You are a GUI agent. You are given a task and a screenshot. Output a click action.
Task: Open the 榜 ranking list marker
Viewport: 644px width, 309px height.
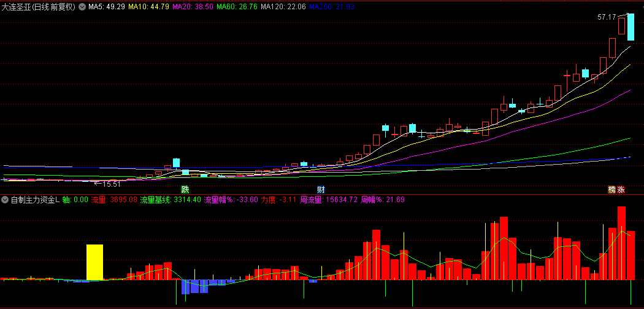coord(612,190)
